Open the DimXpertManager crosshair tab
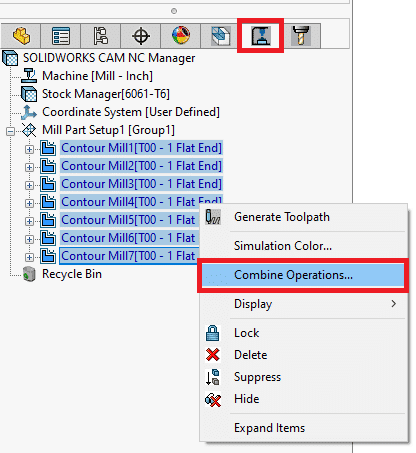The height and width of the screenshot is (453, 416). click(x=141, y=36)
